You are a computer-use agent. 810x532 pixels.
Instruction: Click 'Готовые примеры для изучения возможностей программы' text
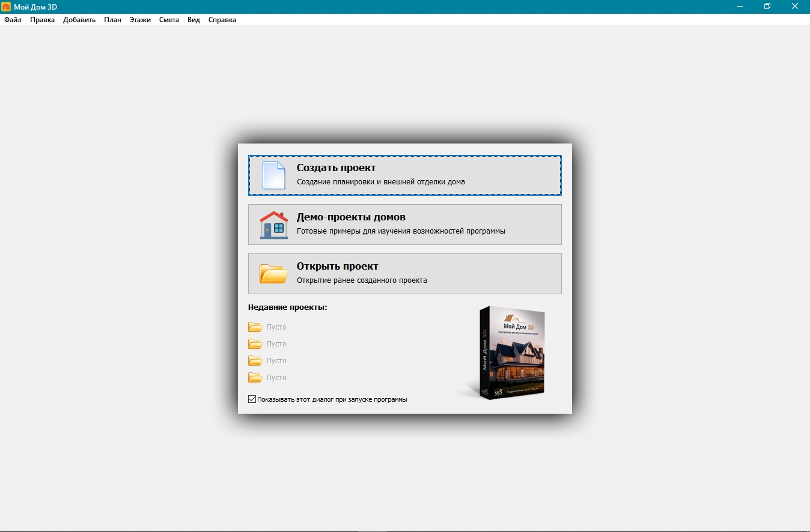[x=401, y=231]
